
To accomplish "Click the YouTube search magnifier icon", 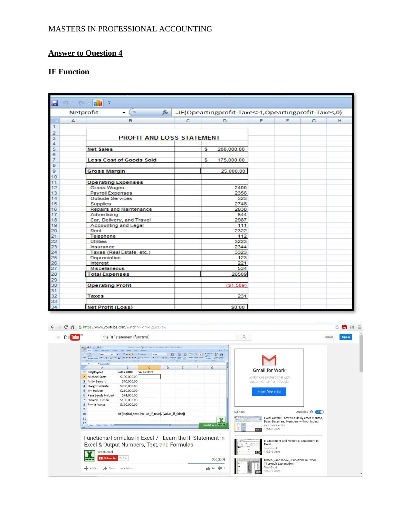I will point(244,337).
